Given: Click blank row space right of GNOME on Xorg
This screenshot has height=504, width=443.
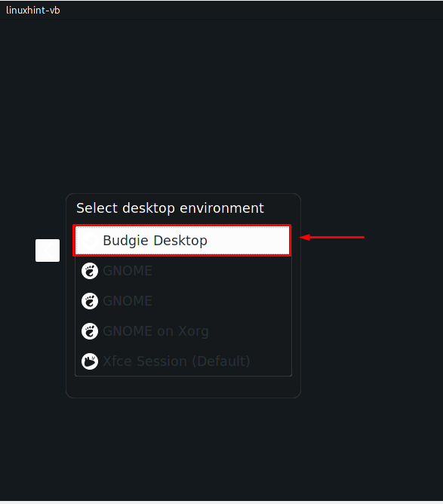Looking at the screenshot, I should pos(249,331).
